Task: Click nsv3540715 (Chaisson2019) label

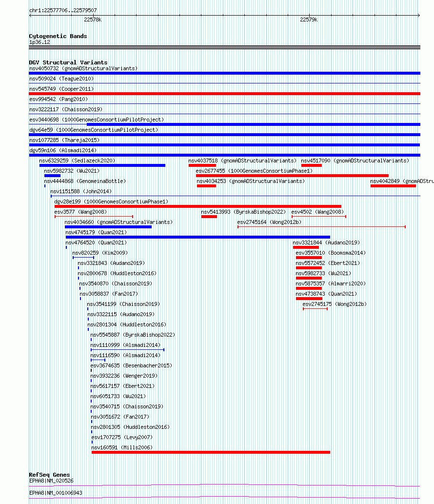Action: tap(127, 407)
